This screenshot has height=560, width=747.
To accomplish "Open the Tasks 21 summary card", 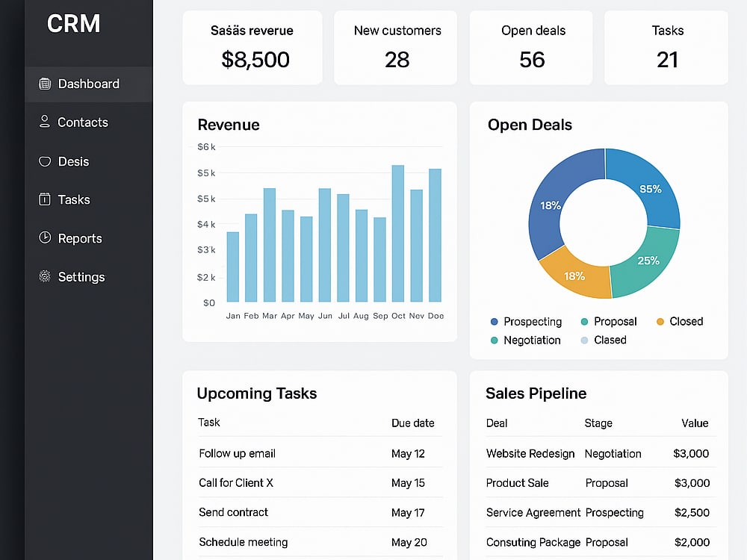I will 666,48.
